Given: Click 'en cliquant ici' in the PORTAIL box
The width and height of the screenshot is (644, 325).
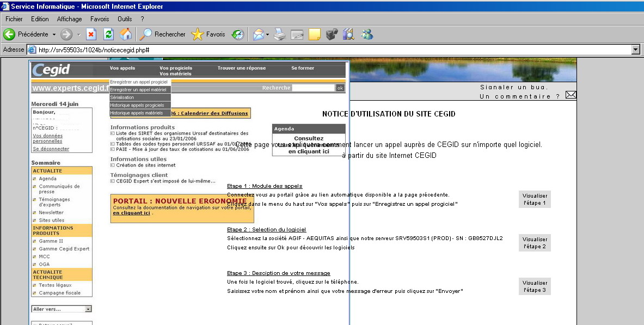Looking at the screenshot, I should click(131, 213).
